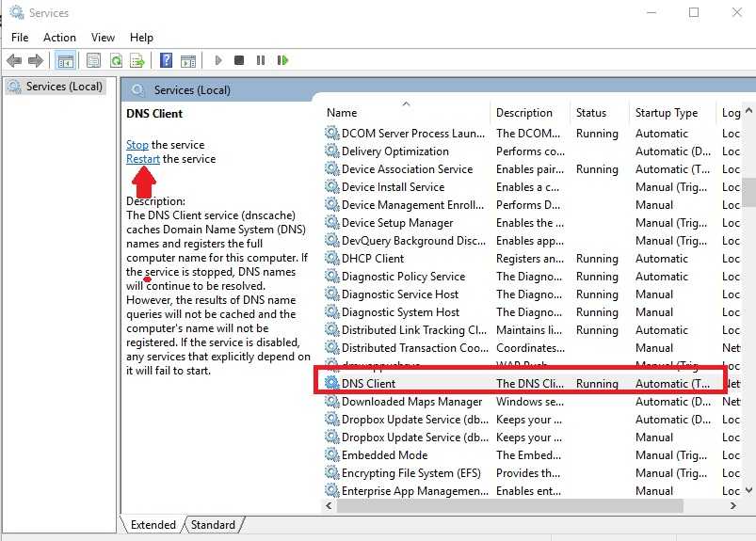Select Device Management Enrollment service
The image size is (756, 541).
412,204
